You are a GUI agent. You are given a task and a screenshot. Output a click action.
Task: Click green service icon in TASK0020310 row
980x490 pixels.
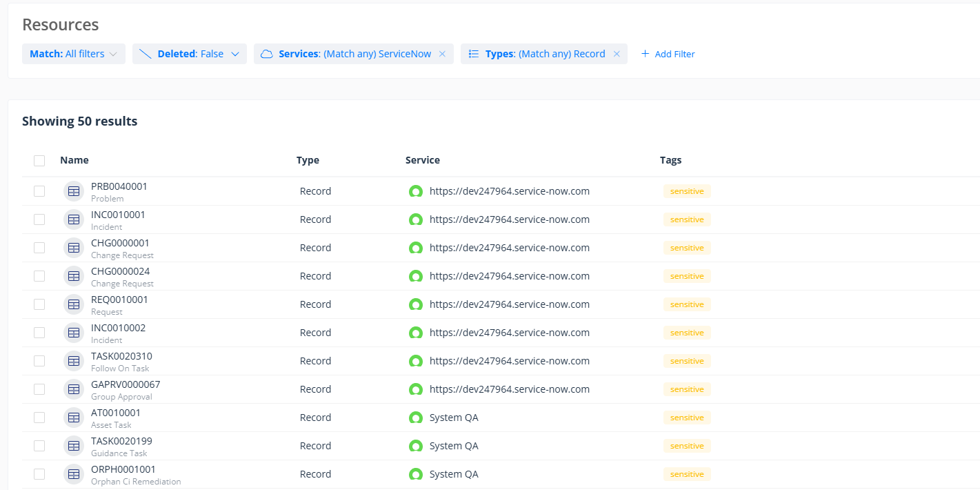click(x=415, y=361)
